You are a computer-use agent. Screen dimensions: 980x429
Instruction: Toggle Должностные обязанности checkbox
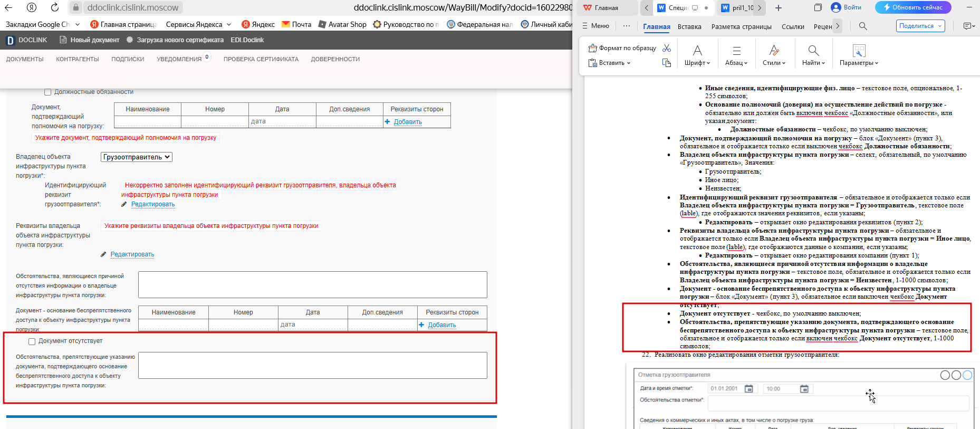pyautogui.click(x=47, y=92)
